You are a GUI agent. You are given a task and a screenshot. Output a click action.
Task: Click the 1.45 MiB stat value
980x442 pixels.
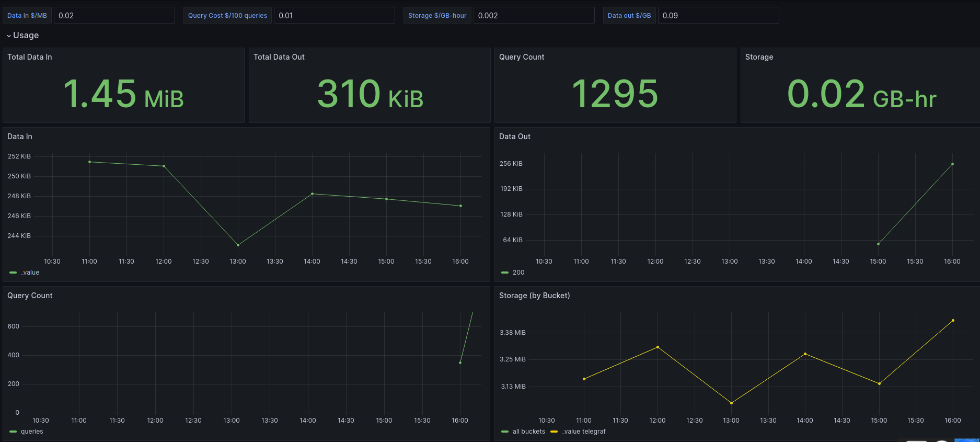123,94
